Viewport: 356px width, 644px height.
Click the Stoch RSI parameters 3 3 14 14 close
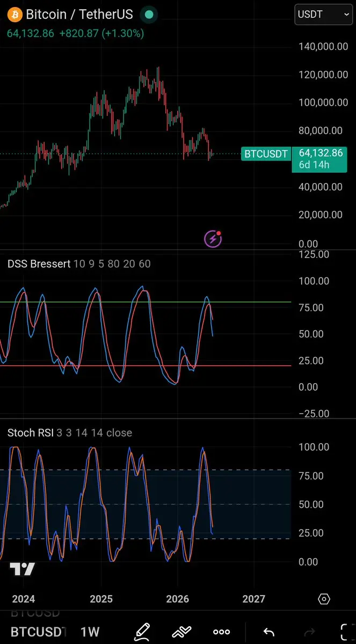coord(95,433)
